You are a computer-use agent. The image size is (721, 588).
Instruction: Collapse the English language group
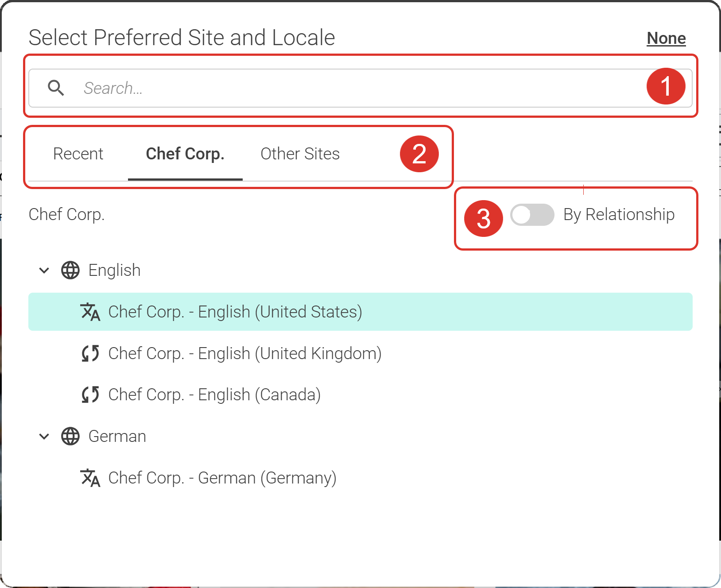44,270
